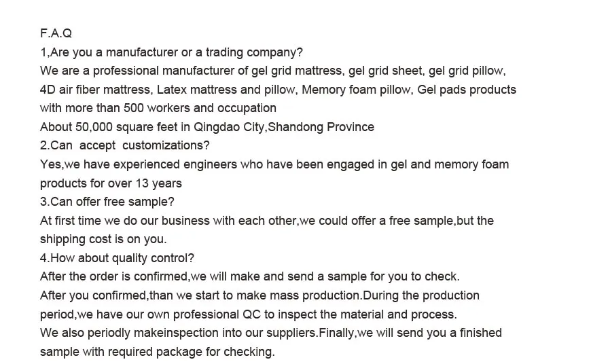Click the text 'products for over 13 years'
The width and height of the screenshot is (610, 364).
point(111,183)
